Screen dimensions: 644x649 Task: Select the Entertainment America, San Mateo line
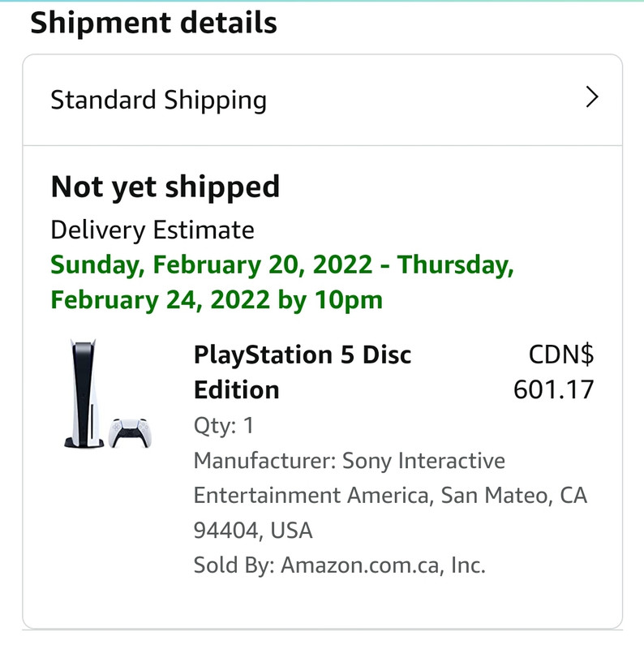pos(389,496)
